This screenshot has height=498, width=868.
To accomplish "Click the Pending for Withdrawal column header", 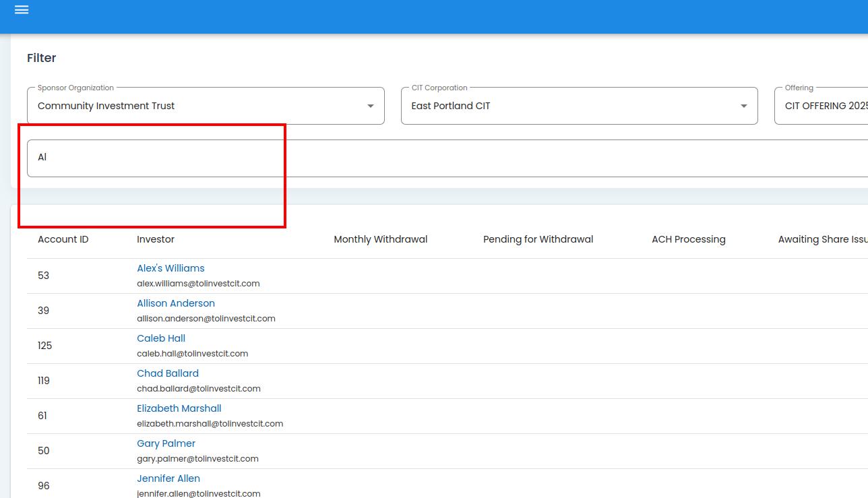I will pyautogui.click(x=538, y=239).
